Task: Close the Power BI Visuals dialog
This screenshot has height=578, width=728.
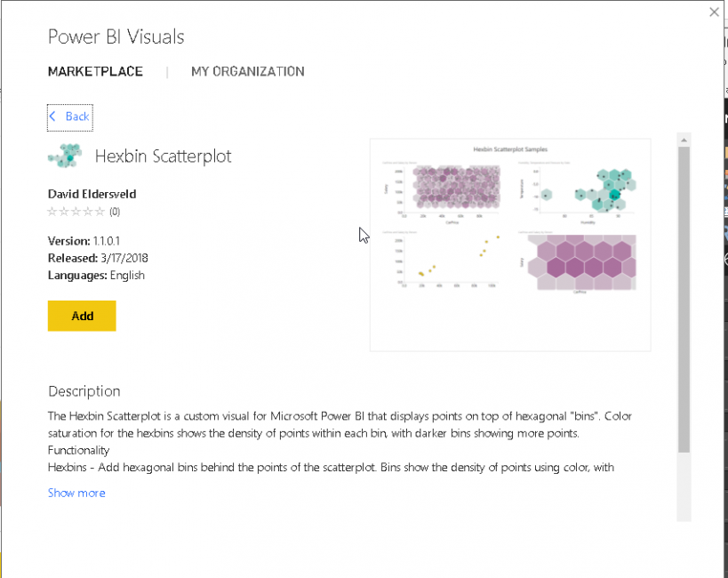Action: 714,12
